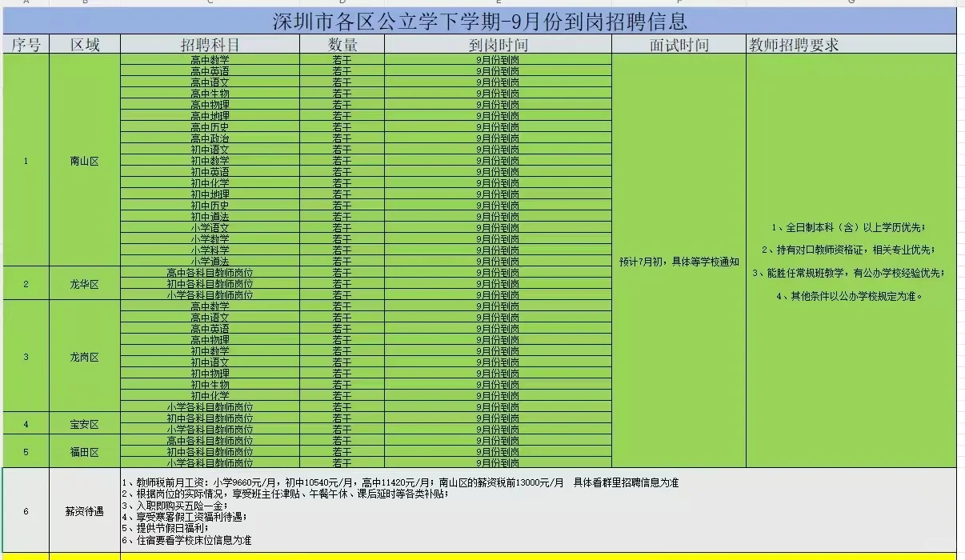Click the 宝安区 region cell
This screenshot has height=560, width=965.
click(x=83, y=423)
